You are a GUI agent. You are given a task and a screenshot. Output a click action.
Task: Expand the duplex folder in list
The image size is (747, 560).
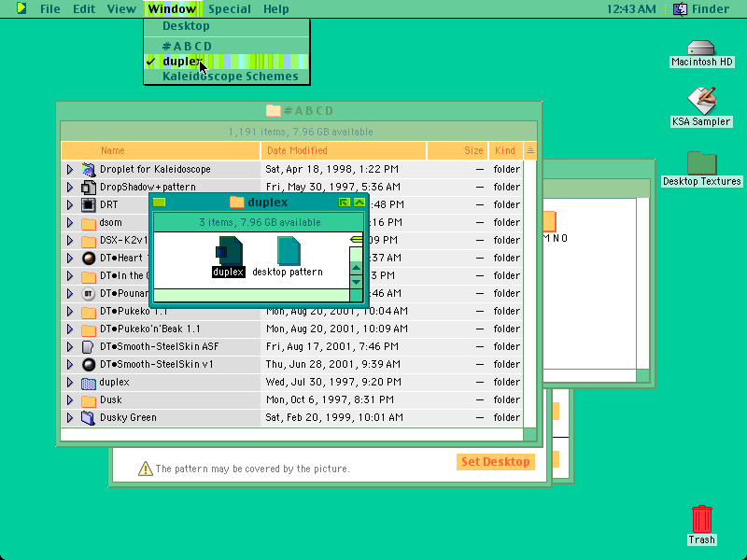(69, 383)
